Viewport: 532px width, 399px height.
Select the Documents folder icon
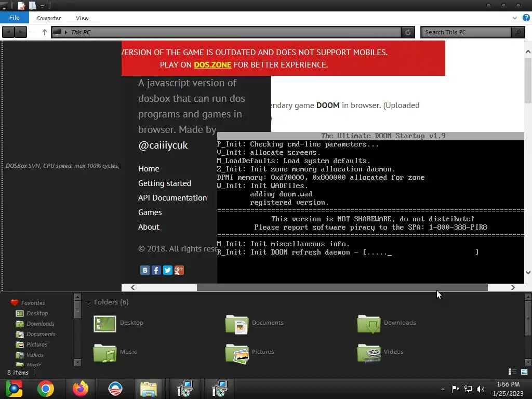pos(237,324)
